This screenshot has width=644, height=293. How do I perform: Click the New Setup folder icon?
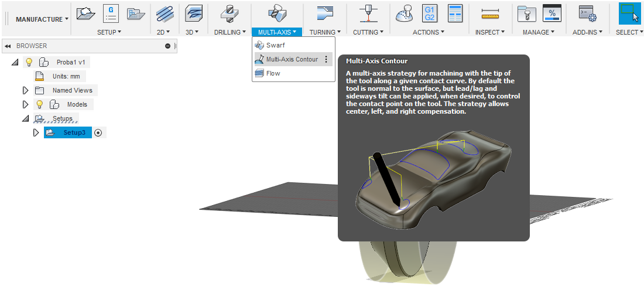pos(86,13)
